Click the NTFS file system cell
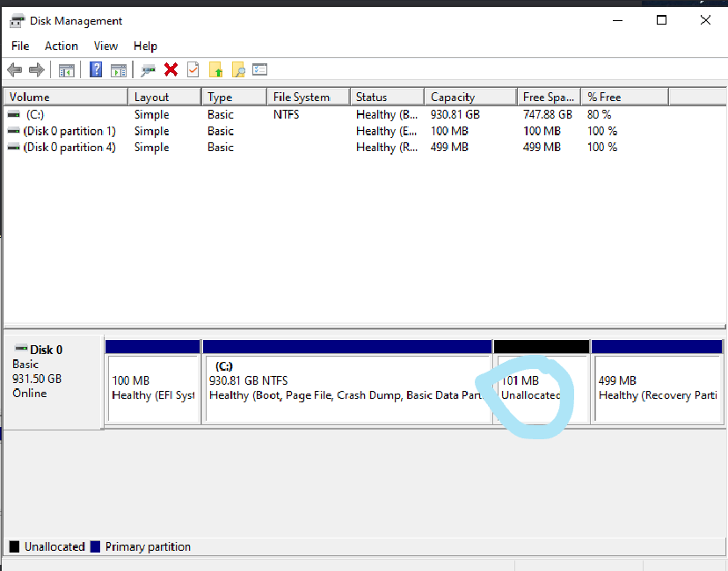 [x=286, y=114]
